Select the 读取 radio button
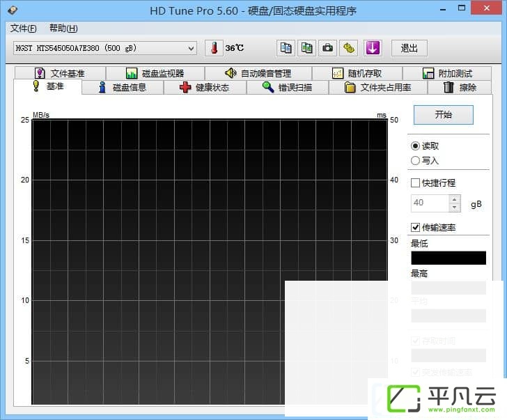 click(425, 146)
